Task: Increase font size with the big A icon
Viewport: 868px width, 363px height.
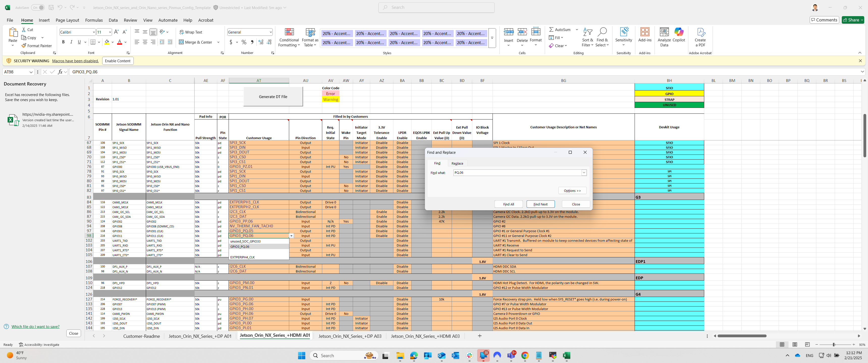Action: 117,32
